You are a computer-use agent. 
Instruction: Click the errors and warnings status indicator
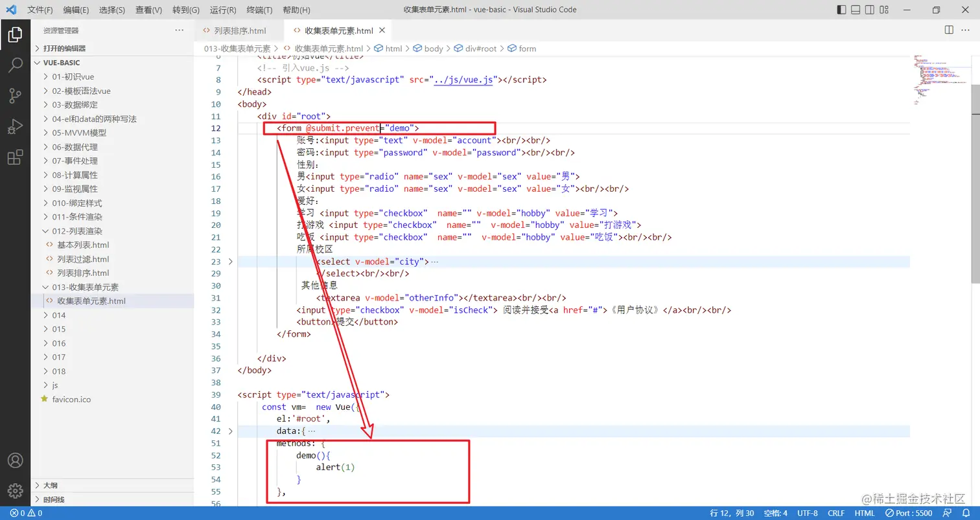(x=27, y=513)
